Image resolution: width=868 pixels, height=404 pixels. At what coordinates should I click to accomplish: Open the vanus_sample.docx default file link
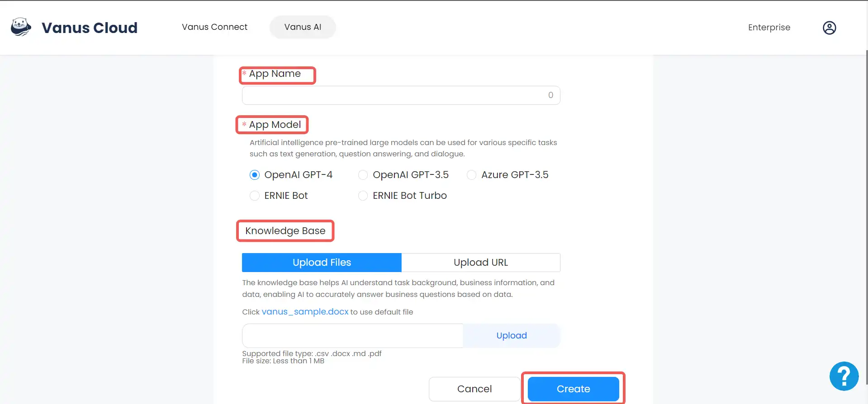(x=305, y=312)
